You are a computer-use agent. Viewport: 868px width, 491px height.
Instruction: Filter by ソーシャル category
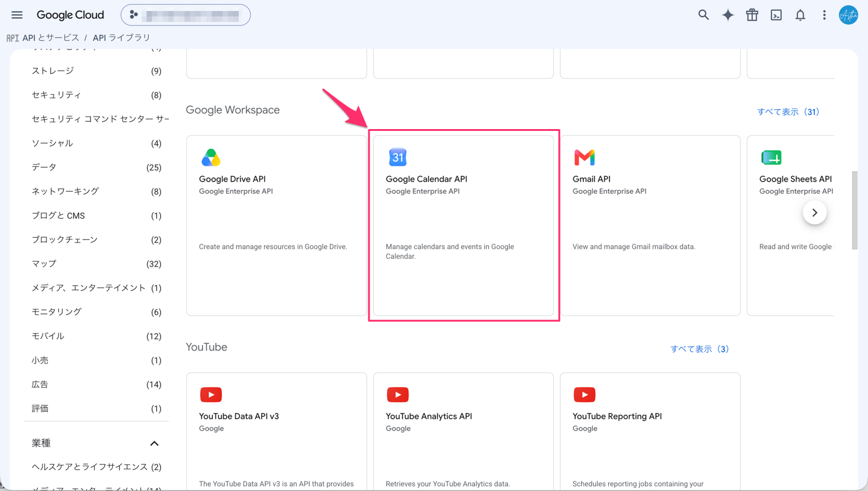pyautogui.click(x=96, y=144)
